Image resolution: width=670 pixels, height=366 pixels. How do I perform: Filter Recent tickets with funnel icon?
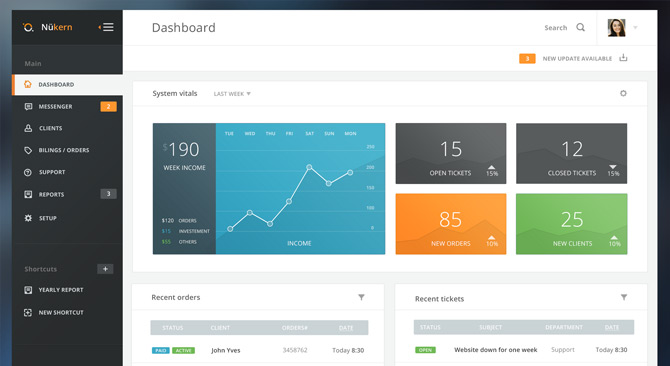point(624,297)
